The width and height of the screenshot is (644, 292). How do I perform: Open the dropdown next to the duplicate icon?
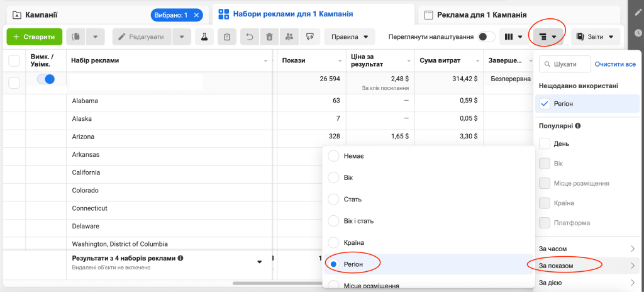click(96, 36)
